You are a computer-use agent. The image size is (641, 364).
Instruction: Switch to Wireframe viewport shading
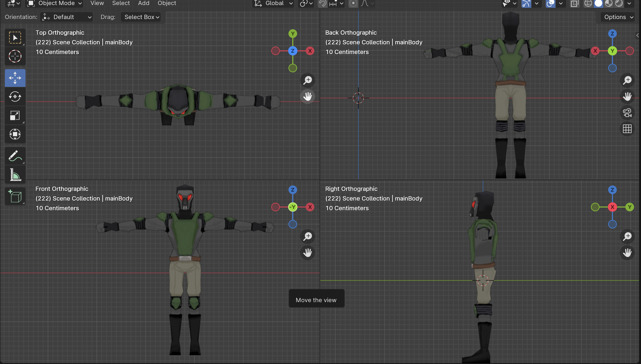pyautogui.click(x=588, y=3)
